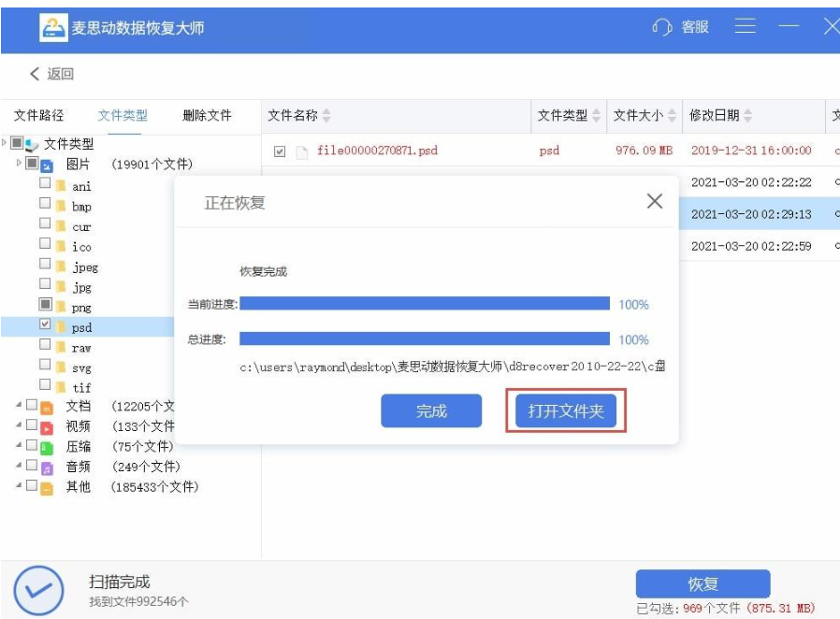Toggle the ani checkbox

[45, 183]
